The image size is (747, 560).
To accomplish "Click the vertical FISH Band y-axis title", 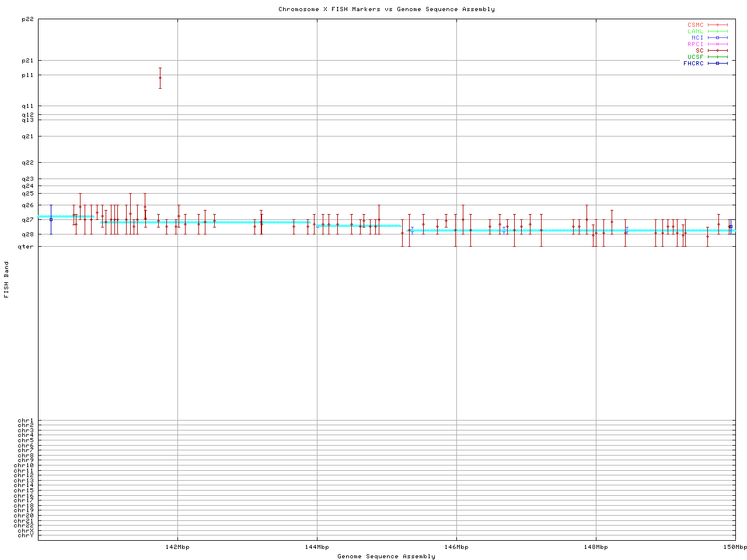I will [x=6, y=279].
